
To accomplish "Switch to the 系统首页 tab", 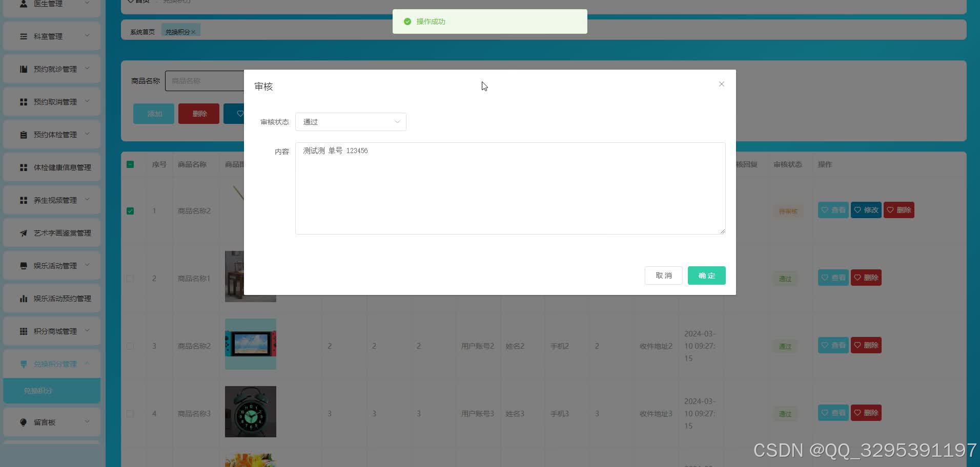I will (x=142, y=32).
